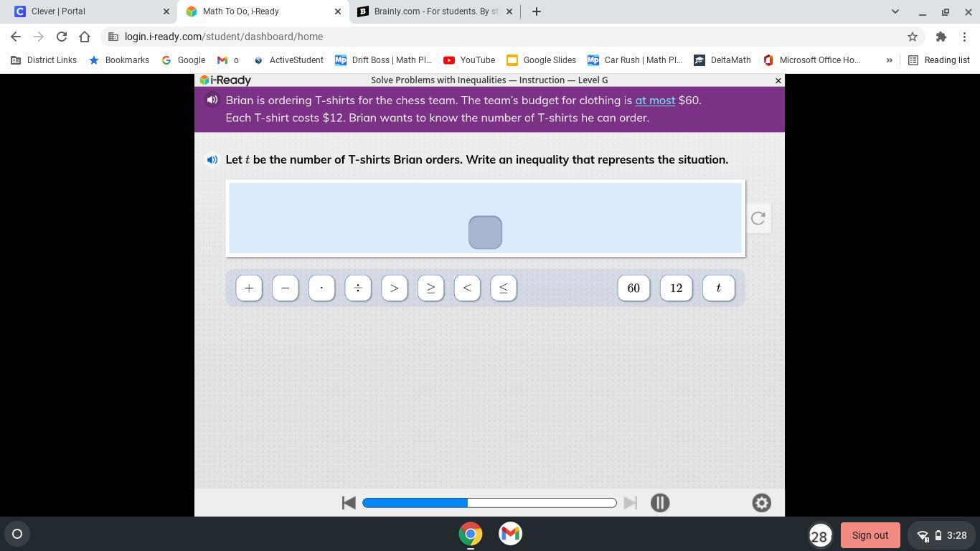Viewport: 980px width, 551px height.
Task: Open the Bookmarks shortcut
Action: (x=119, y=60)
